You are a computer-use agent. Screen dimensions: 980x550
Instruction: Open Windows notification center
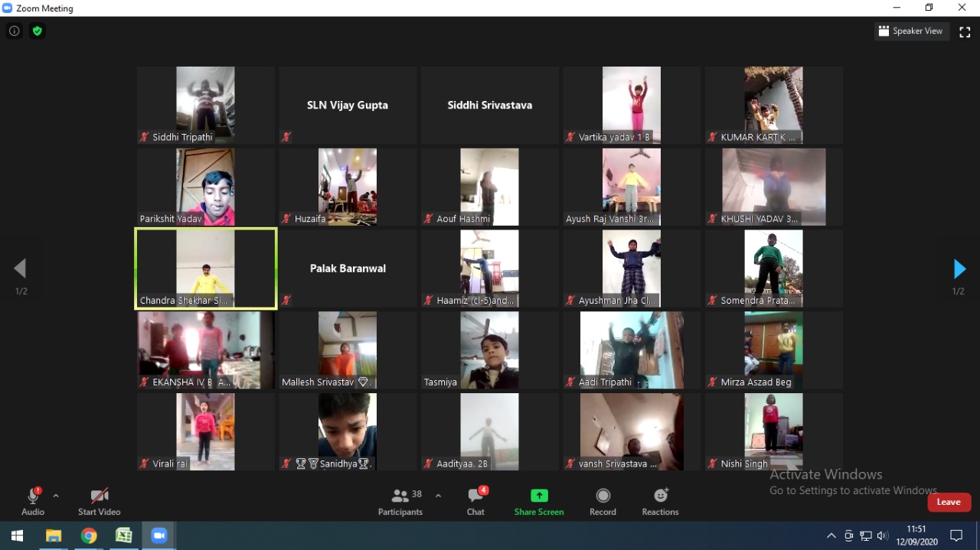pos(956,535)
